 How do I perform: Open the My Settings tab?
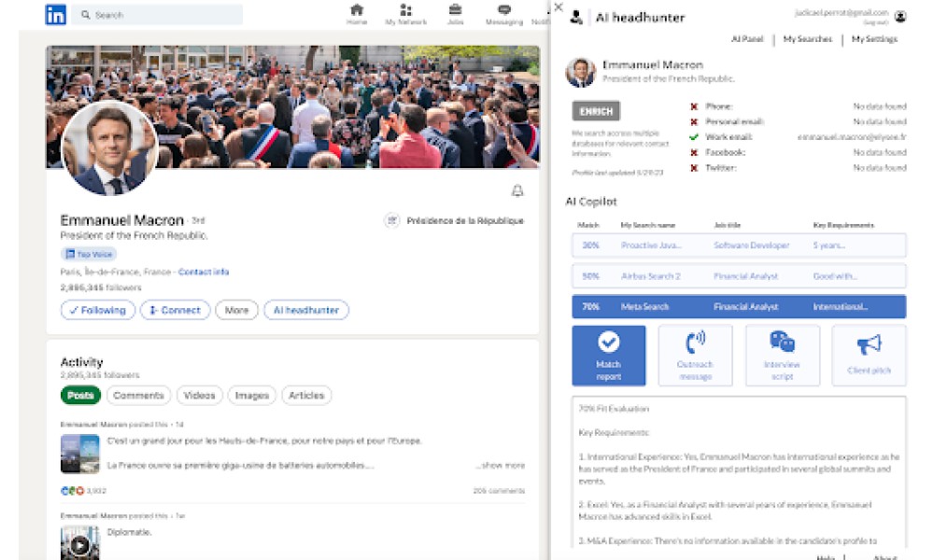point(874,38)
